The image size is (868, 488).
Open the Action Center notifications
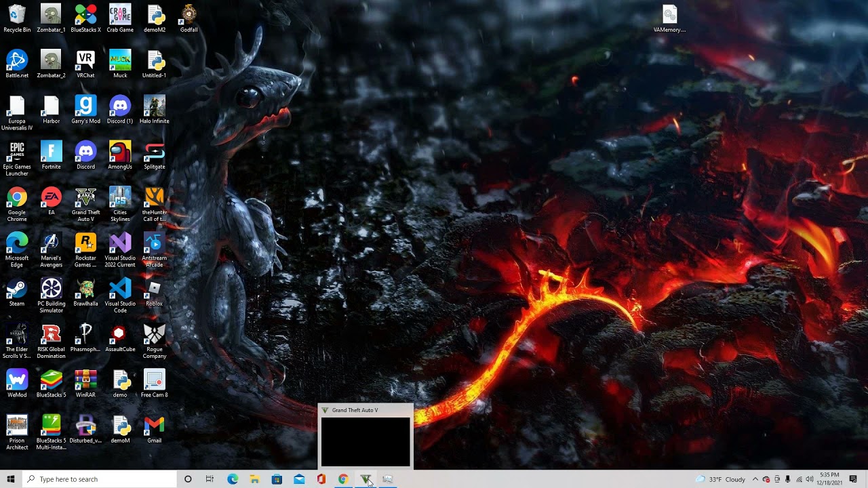[x=853, y=479]
